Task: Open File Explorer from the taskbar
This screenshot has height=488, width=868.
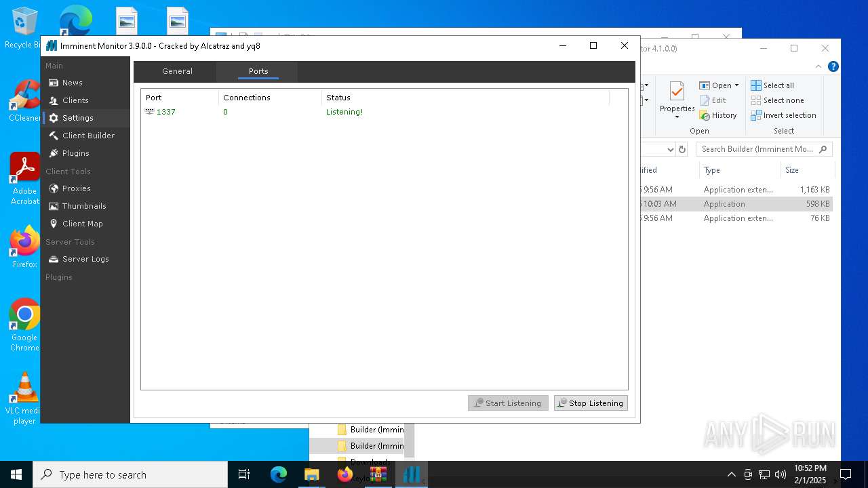Action: tap(311, 474)
